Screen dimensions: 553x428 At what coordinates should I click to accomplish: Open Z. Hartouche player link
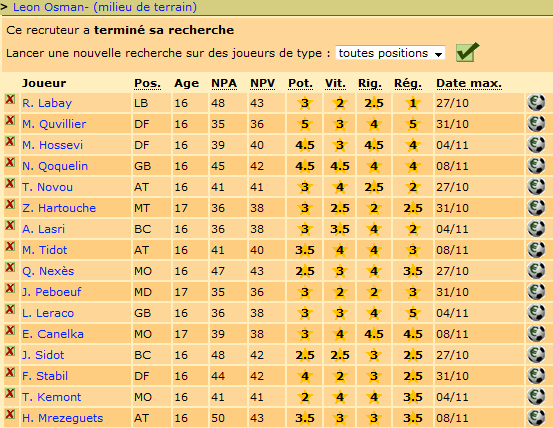[59, 208]
